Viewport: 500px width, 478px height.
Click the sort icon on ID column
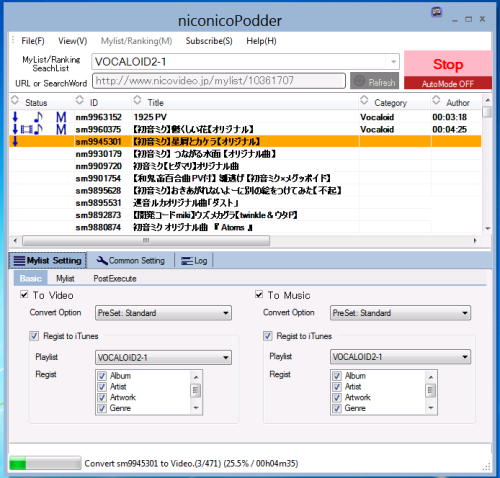80,100
